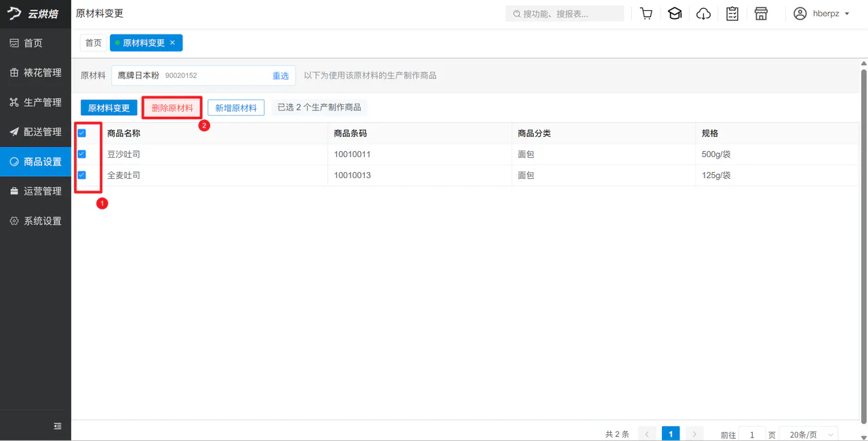This screenshot has width=868, height=441.
Task: Click the user avatar icon
Action: [800, 14]
